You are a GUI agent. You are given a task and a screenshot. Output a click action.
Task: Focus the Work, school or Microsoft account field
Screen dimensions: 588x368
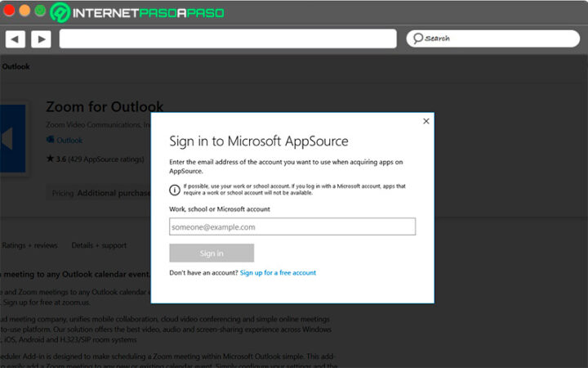[292, 227]
